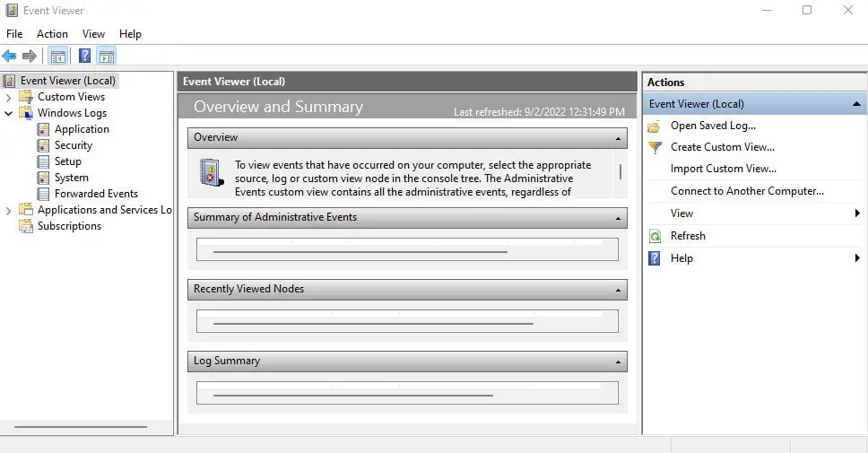Collapse the Recently Viewed Nodes section
The width and height of the screenshot is (868, 453).
(x=619, y=290)
